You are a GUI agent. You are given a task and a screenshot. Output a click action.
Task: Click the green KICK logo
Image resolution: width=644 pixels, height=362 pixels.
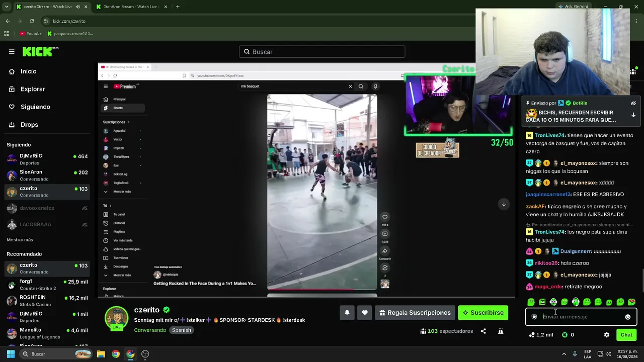point(40,51)
